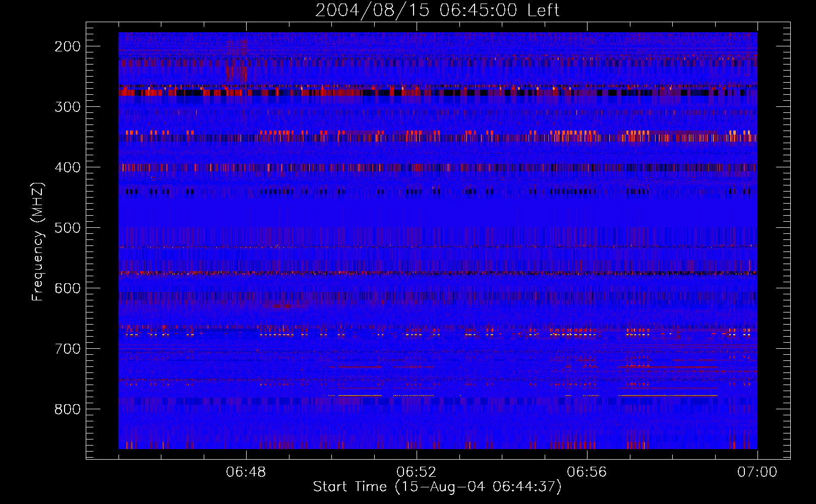Click the 'Frequency (MHZ)' axis label

coord(38,241)
